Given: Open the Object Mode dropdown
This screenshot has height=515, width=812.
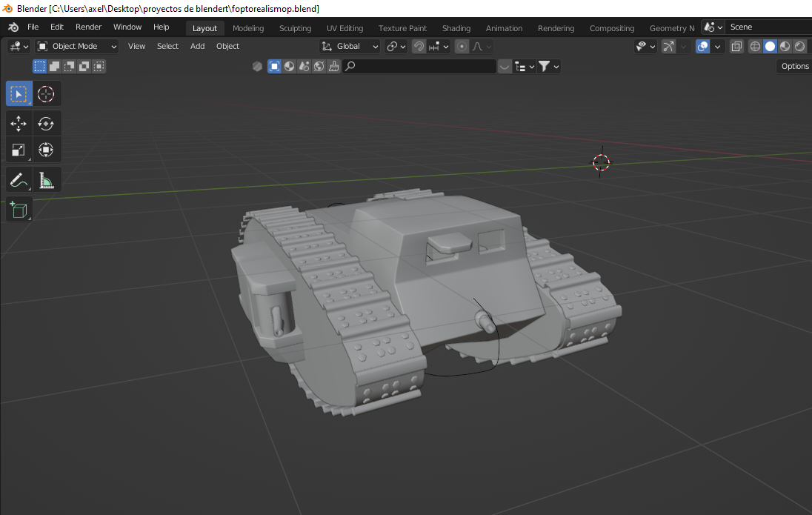Looking at the screenshot, I should (x=76, y=47).
